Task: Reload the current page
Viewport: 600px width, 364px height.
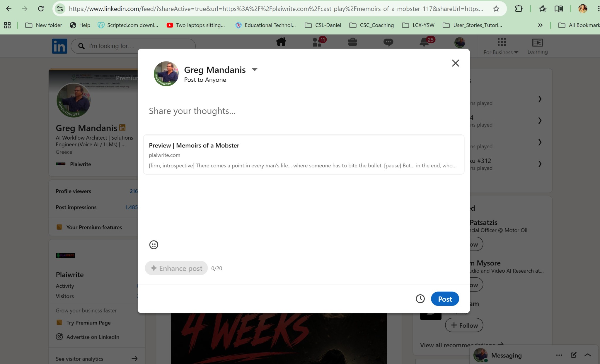Action: 41,9
